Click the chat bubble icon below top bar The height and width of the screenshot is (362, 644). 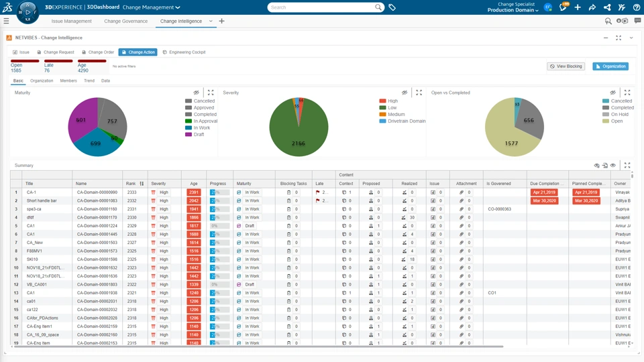click(637, 21)
